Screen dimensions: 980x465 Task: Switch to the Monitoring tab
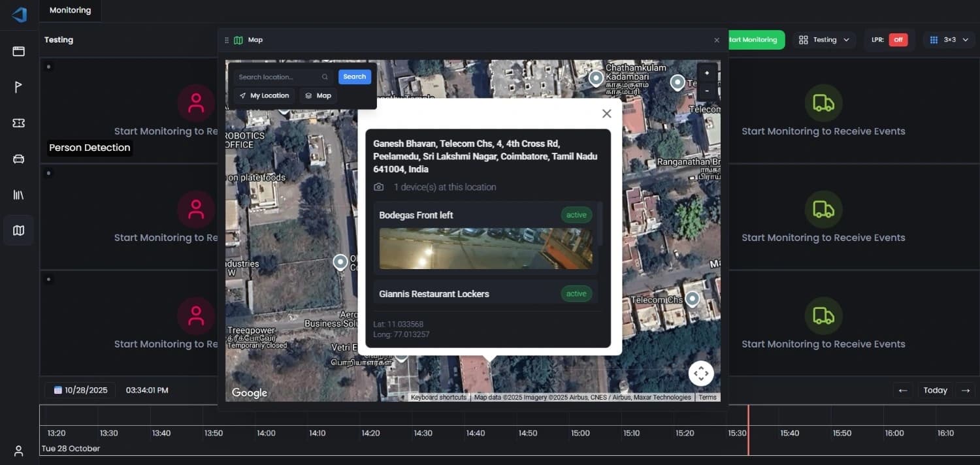tap(70, 10)
